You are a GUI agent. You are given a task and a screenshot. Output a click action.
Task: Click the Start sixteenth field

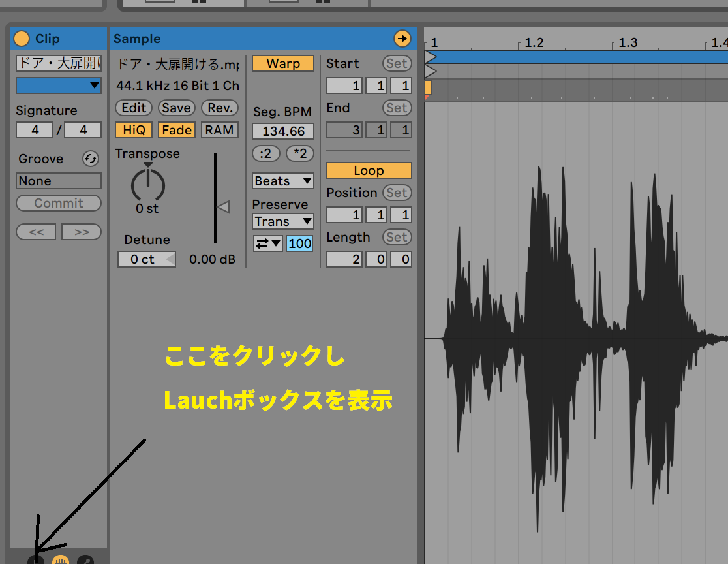pyautogui.click(x=401, y=86)
